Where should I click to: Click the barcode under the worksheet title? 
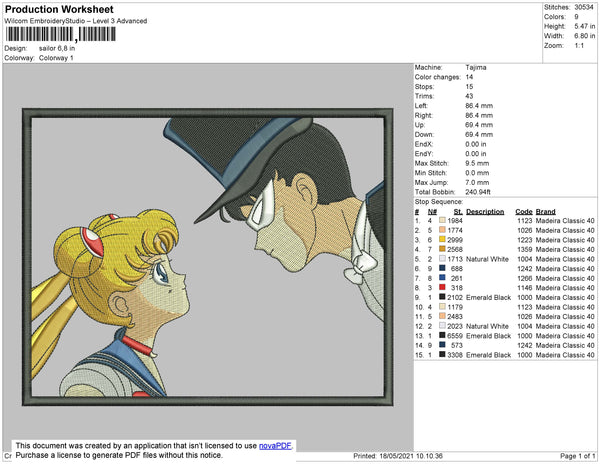(60, 34)
